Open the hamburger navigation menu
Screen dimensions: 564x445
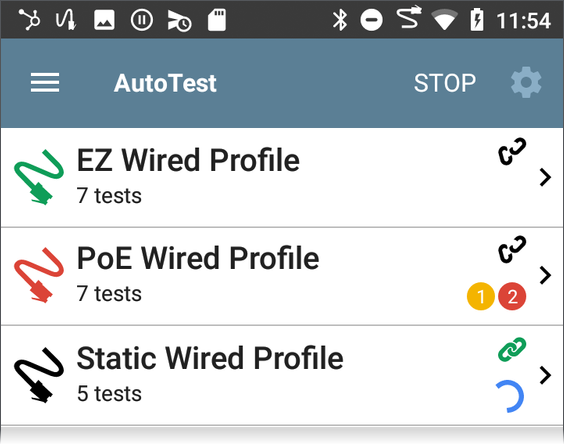pyautogui.click(x=45, y=82)
